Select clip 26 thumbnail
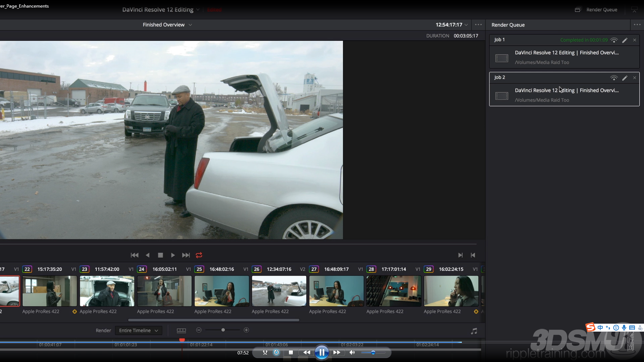The width and height of the screenshot is (644, 362). point(279,291)
